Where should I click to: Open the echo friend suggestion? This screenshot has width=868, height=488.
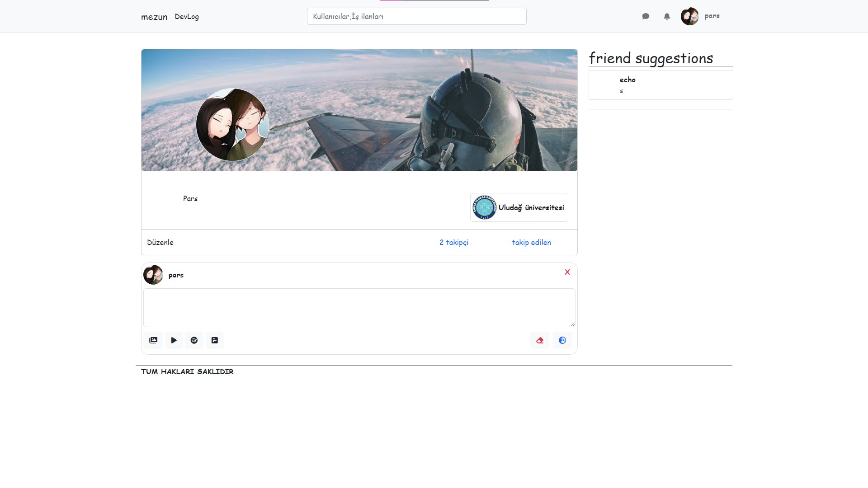click(660, 85)
